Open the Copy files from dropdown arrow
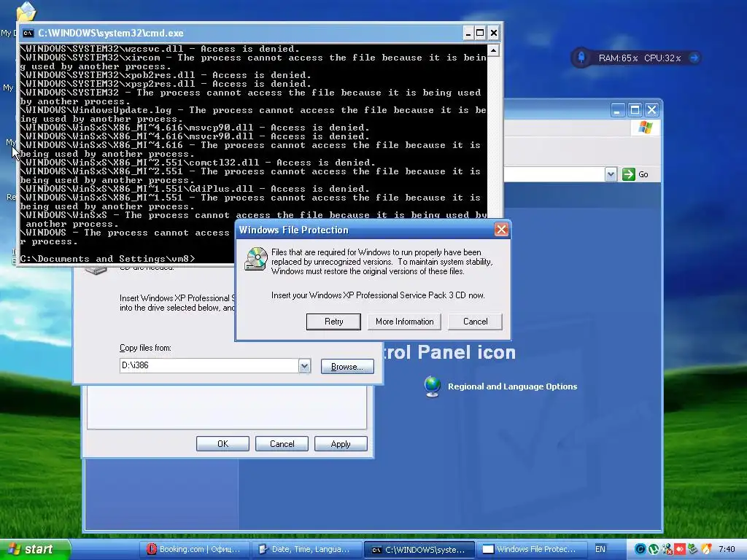Screen dimensions: 747x560 point(304,366)
